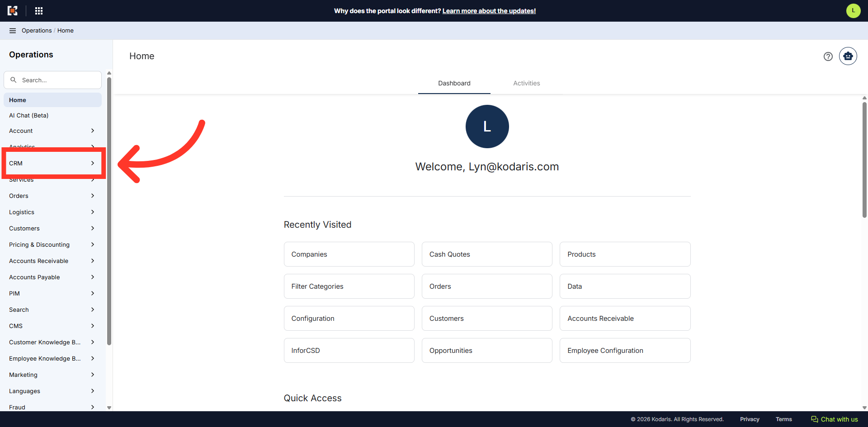This screenshot has height=427, width=868.
Task: Switch to the Dashboard tab
Action: click(x=454, y=83)
